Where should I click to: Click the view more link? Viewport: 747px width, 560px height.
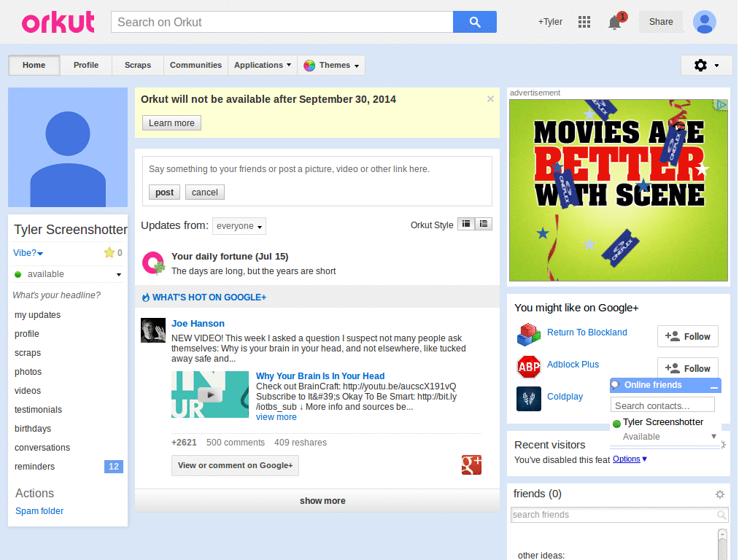[276, 417]
